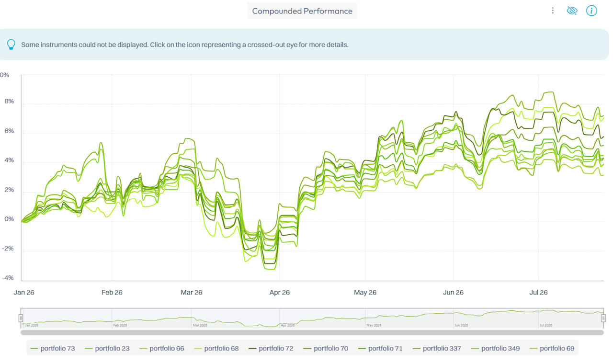
Task: Click portfolio 69 legend line icon
Action: 534,349
